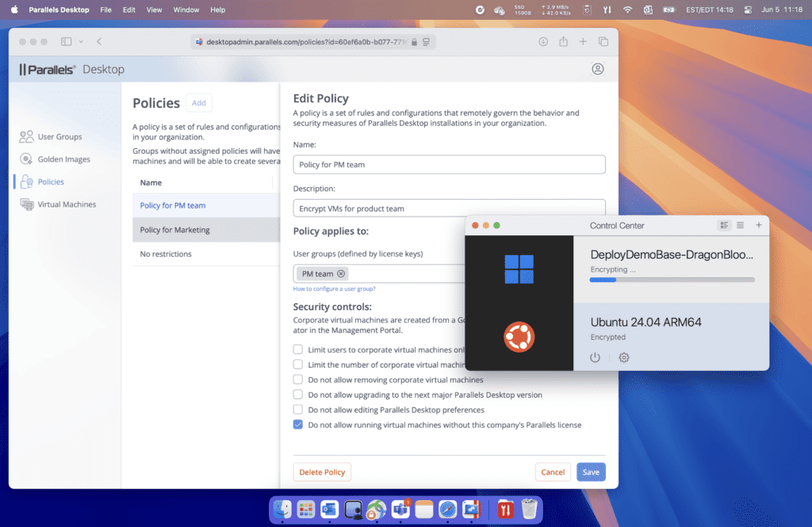812x527 pixels.
Task: Check "Do not allow editing Parallels Desktop preferences"
Action: tap(297, 409)
